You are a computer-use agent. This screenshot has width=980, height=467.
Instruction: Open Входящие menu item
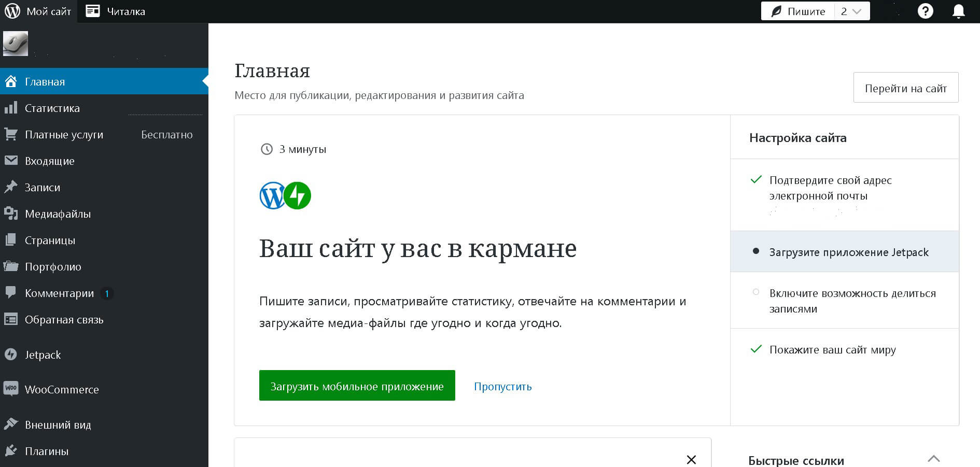pyautogui.click(x=104, y=161)
